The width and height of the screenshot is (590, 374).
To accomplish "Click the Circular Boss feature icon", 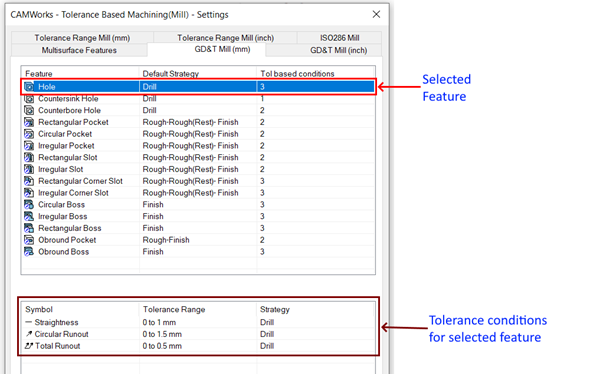I will (29, 205).
